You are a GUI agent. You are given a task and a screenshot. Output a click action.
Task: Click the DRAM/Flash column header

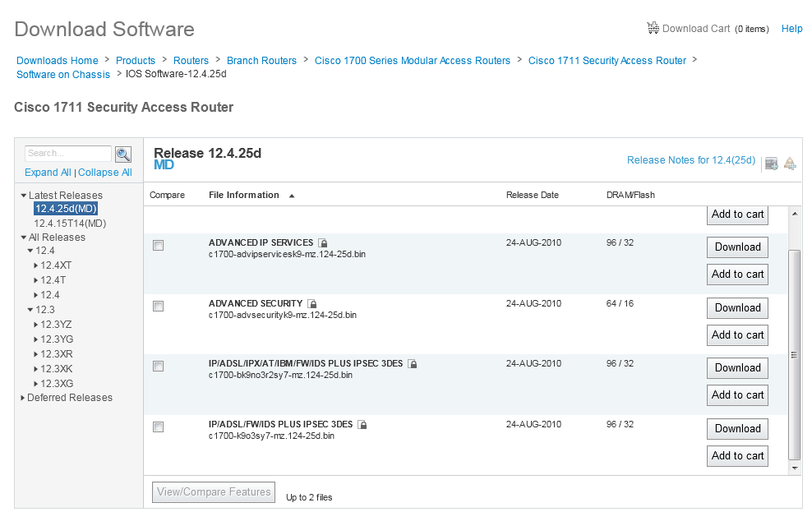point(630,195)
